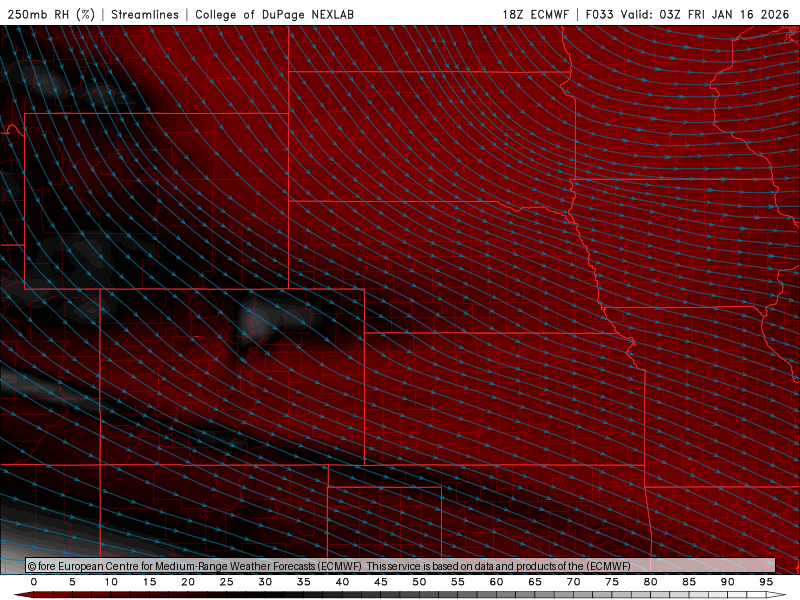This screenshot has height=600, width=800.
Task: Click "Valid: 03Z FRI JAN 16 2026" text
Action: pyautogui.click(x=705, y=14)
